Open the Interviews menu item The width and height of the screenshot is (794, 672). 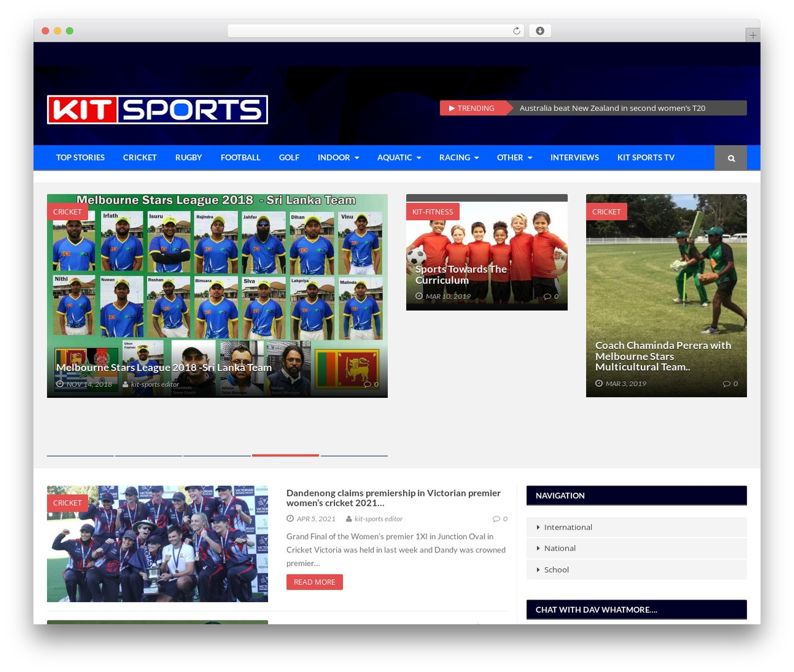click(x=574, y=157)
